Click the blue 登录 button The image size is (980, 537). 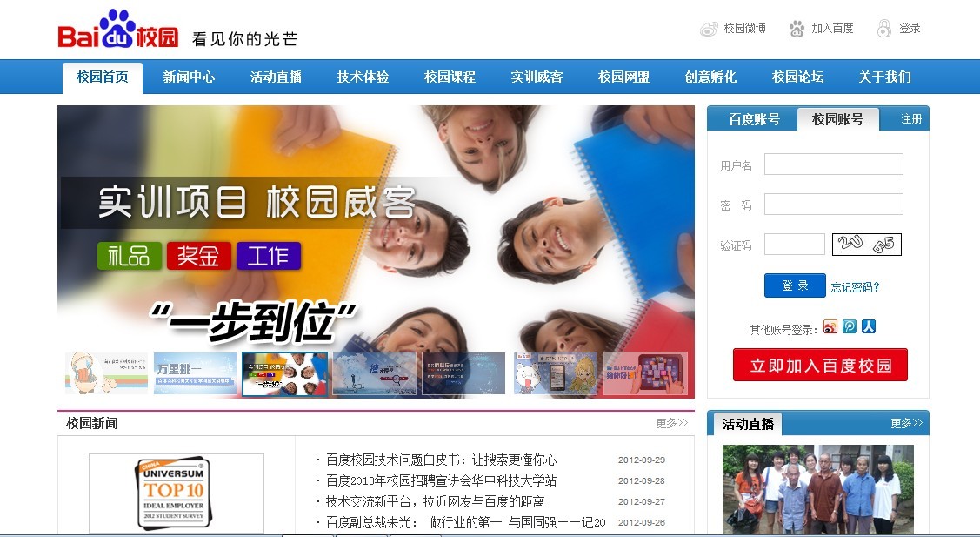(x=795, y=285)
